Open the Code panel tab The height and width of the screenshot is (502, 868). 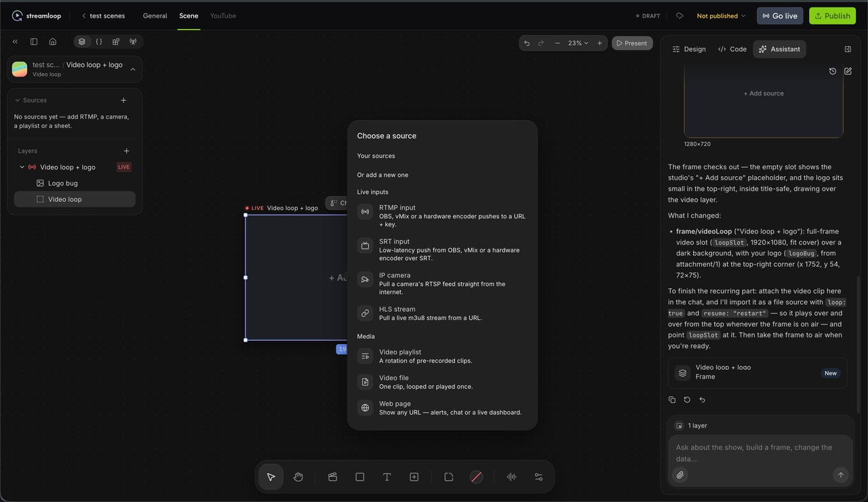(x=732, y=49)
